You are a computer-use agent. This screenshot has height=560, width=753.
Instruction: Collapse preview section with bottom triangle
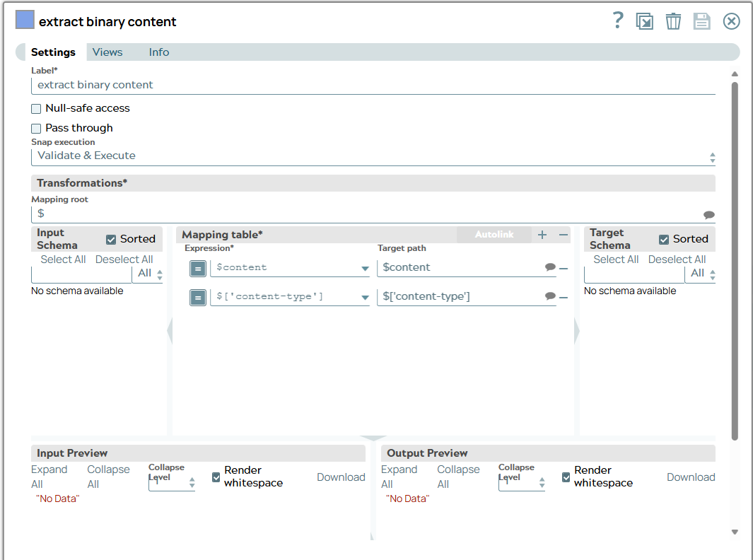373,438
